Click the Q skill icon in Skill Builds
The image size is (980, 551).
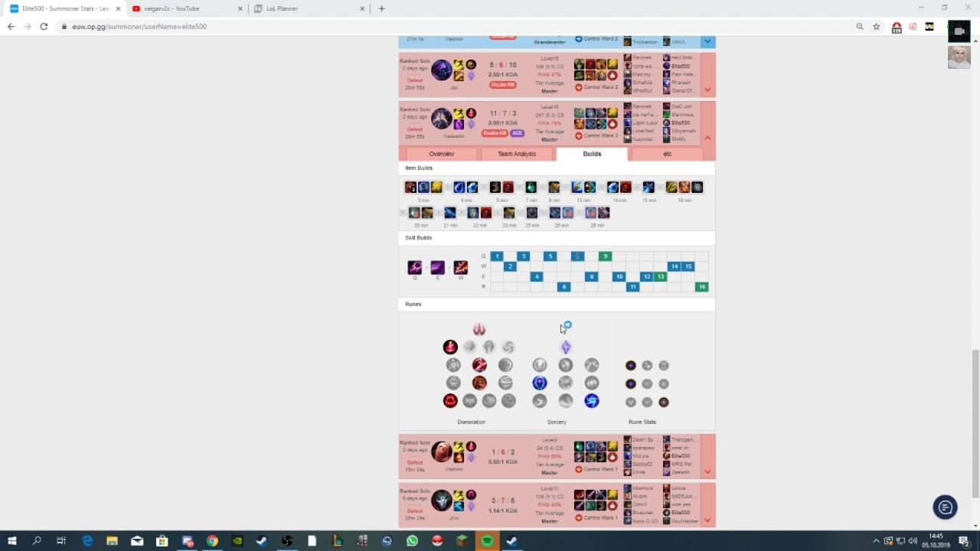415,267
